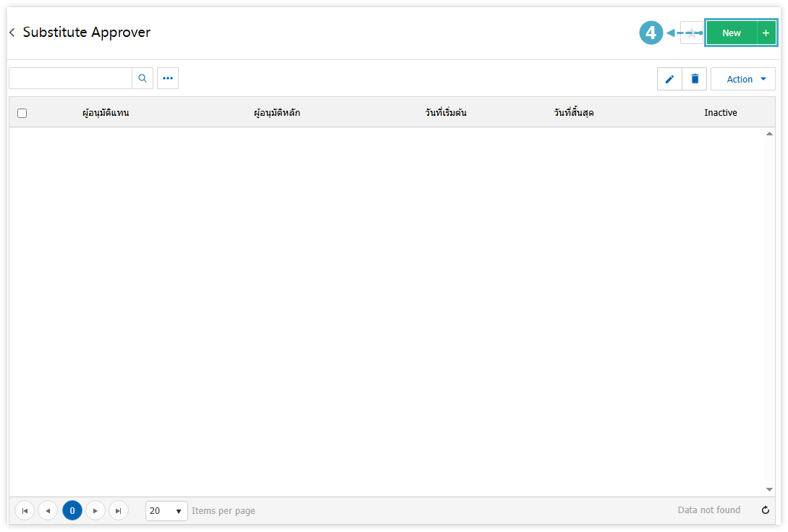
Task: Sort by the Inactive column header
Action: click(x=720, y=113)
